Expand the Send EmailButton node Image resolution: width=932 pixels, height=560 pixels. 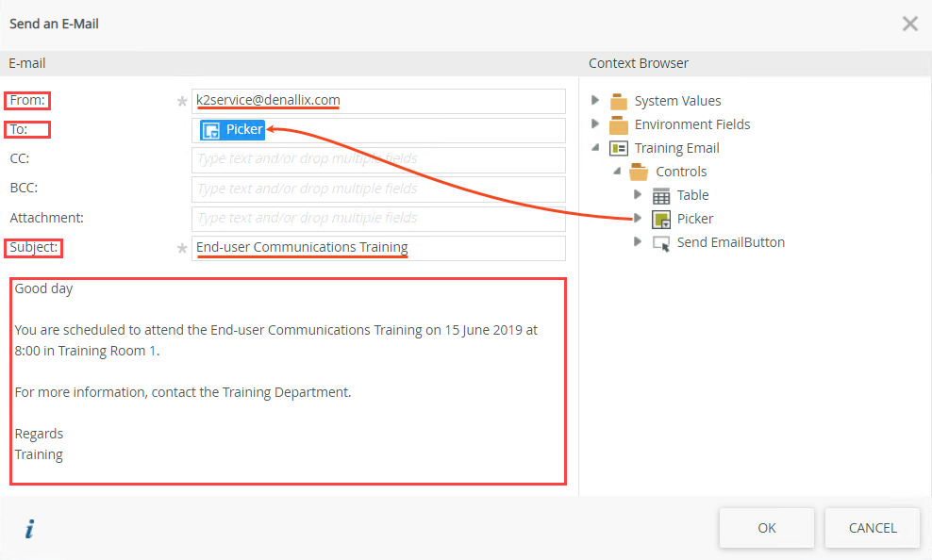(638, 242)
